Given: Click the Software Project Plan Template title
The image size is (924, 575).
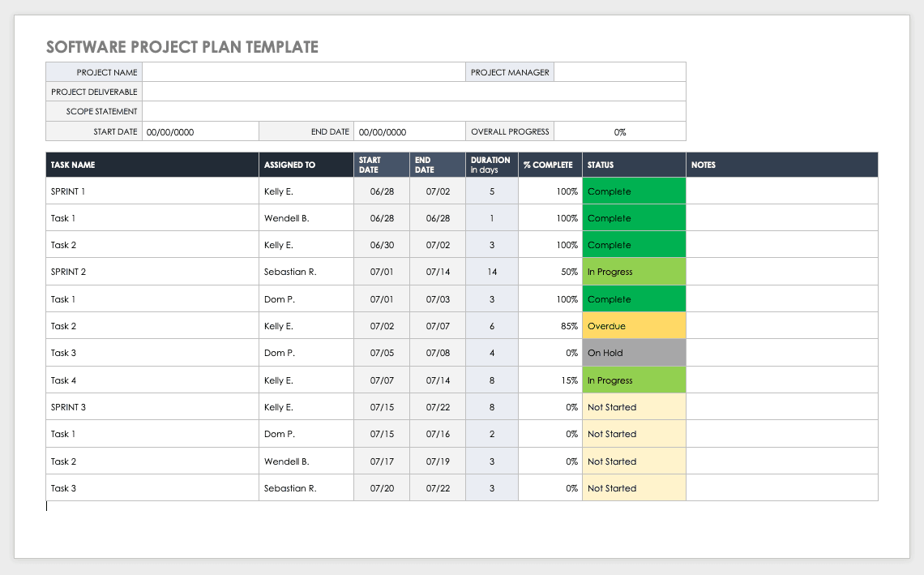Looking at the screenshot, I should coord(182,47).
